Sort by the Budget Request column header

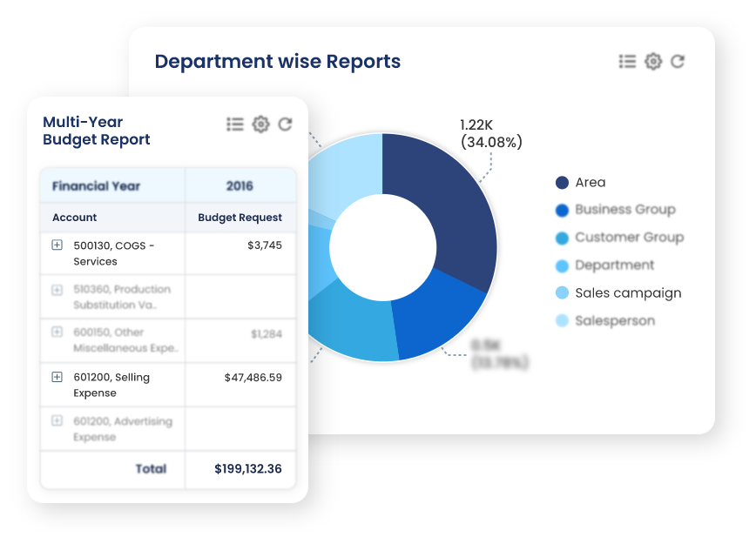[x=240, y=218]
